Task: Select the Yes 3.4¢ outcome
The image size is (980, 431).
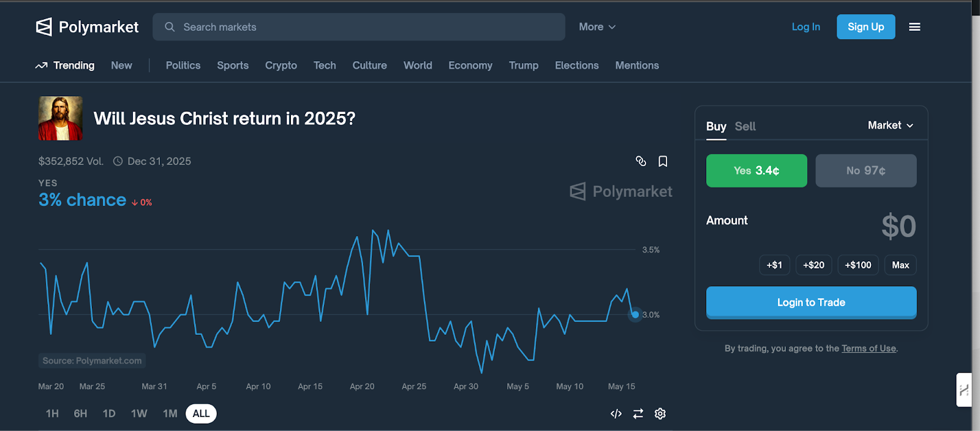Action: point(756,170)
